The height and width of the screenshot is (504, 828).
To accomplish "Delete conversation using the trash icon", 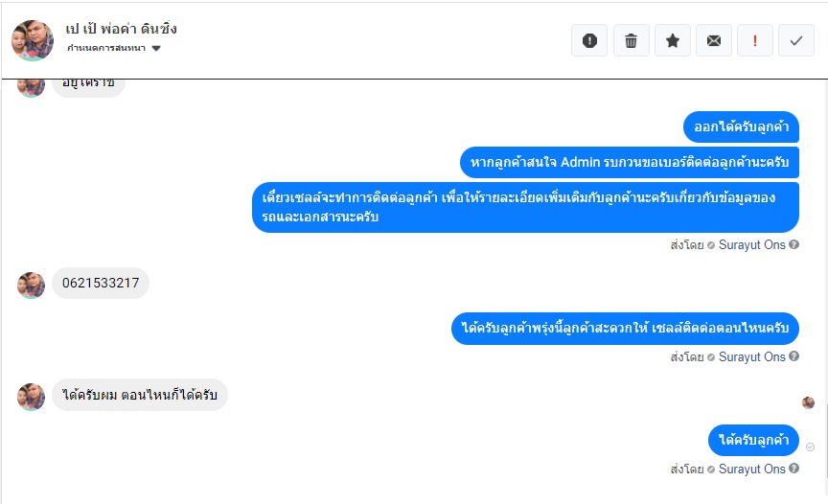I will point(631,40).
